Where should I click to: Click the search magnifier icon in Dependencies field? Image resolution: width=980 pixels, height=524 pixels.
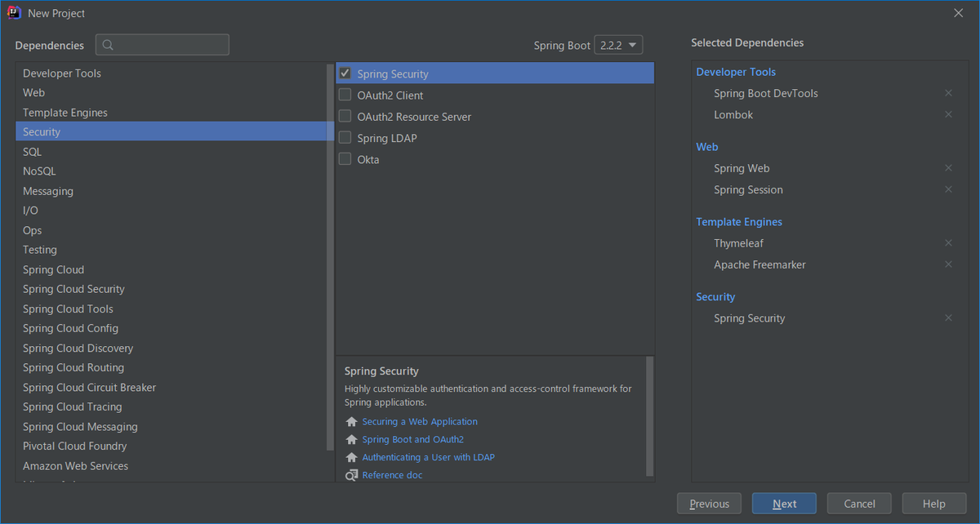(x=109, y=45)
